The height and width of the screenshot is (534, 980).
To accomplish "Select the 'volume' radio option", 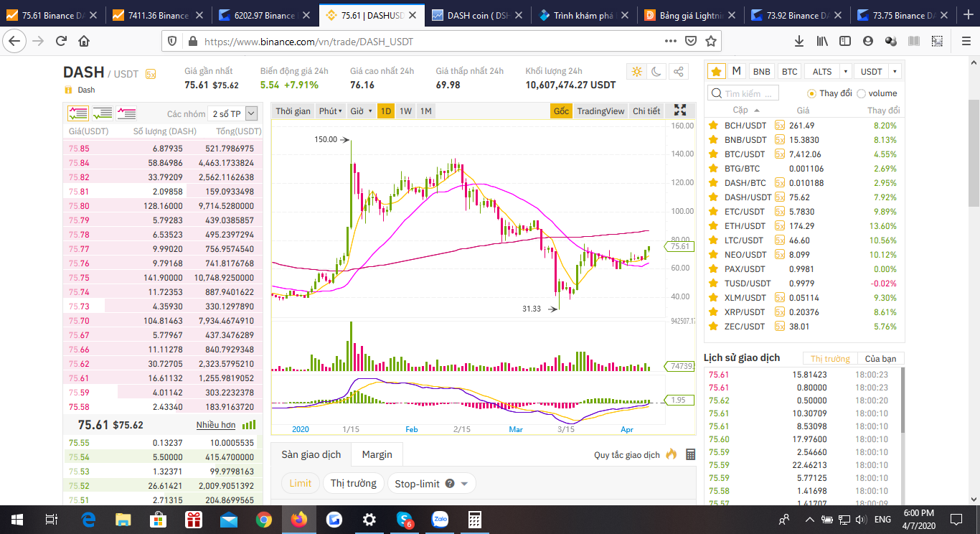I will coord(862,93).
